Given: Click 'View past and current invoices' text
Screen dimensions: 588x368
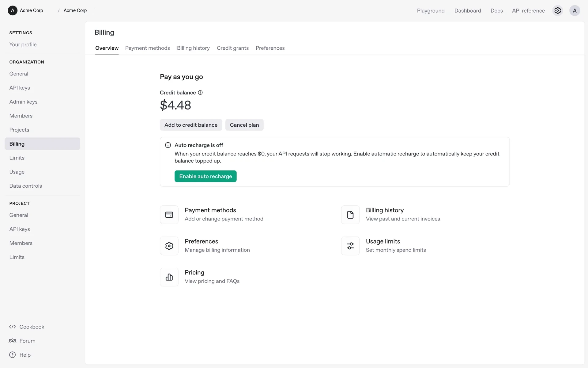Looking at the screenshot, I should [x=403, y=219].
